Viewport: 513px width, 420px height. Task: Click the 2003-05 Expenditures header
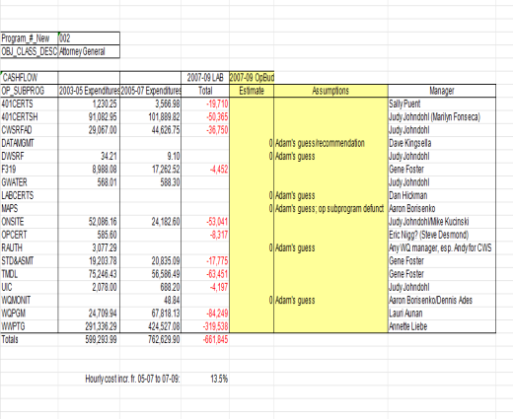point(89,91)
